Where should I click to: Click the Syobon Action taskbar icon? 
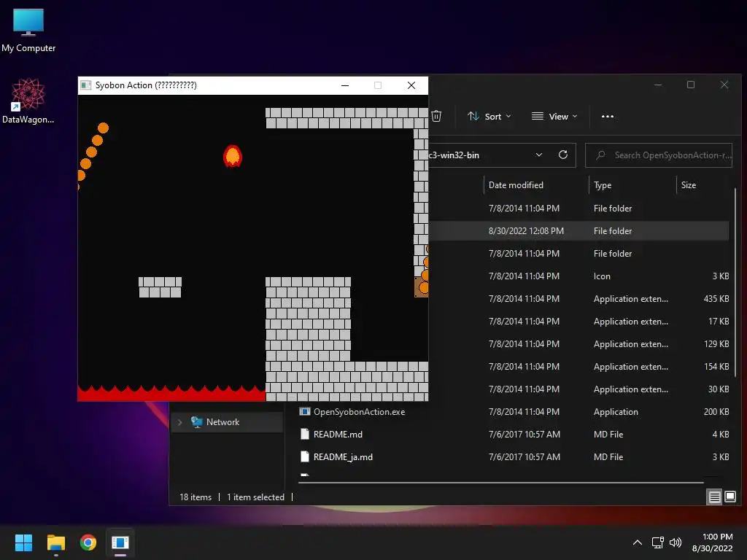pyautogui.click(x=120, y=542)
